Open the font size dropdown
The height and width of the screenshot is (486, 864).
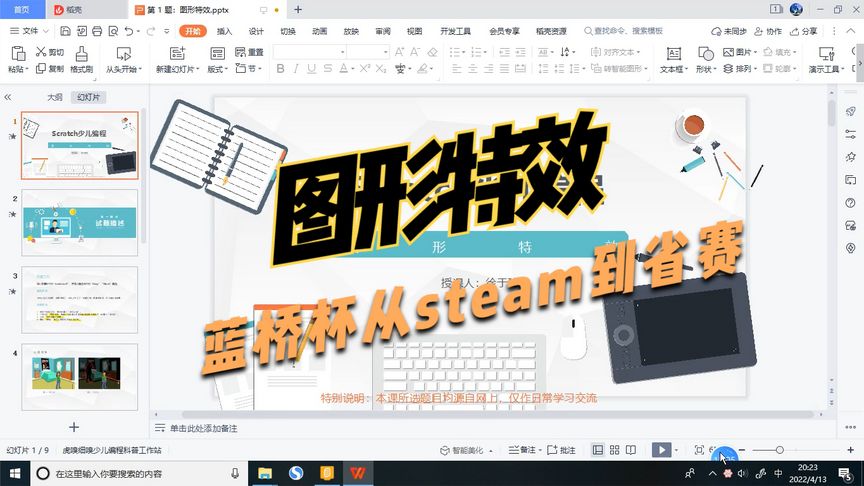[385, 52]
